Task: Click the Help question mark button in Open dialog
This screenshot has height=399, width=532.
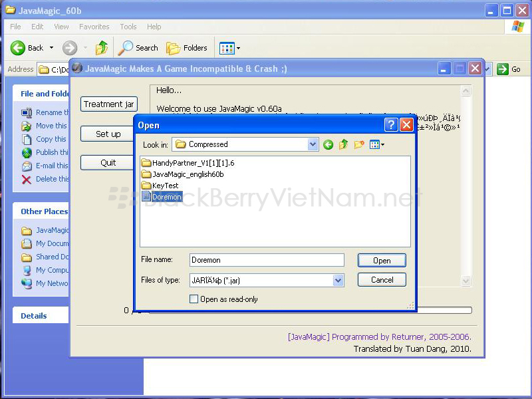Action: point(391,125)
